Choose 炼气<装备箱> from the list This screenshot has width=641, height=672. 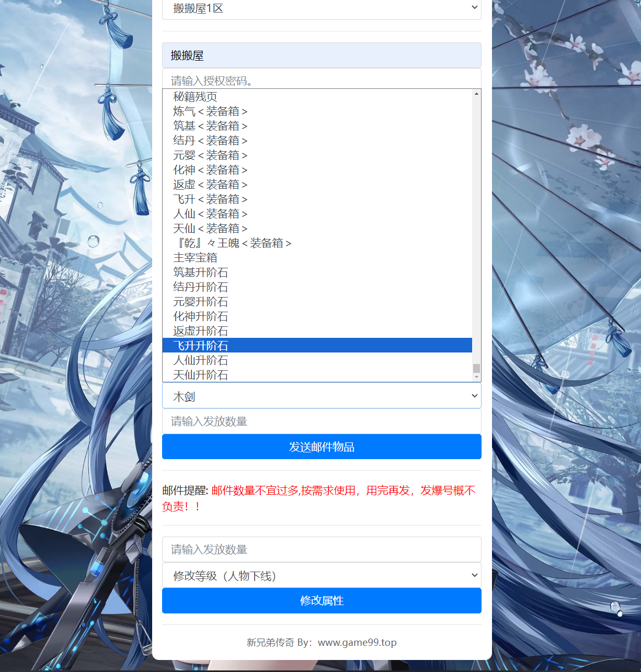coord(210,111)
